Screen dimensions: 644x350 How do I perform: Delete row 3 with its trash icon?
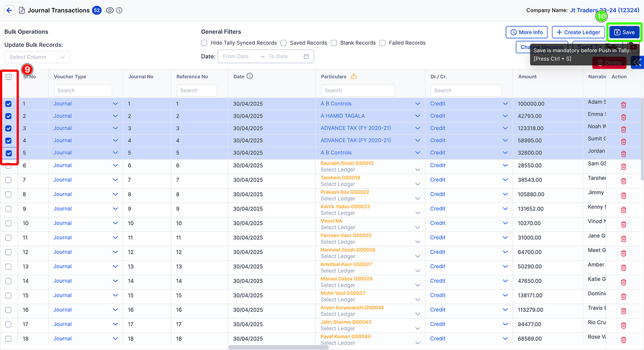point(623,129)
